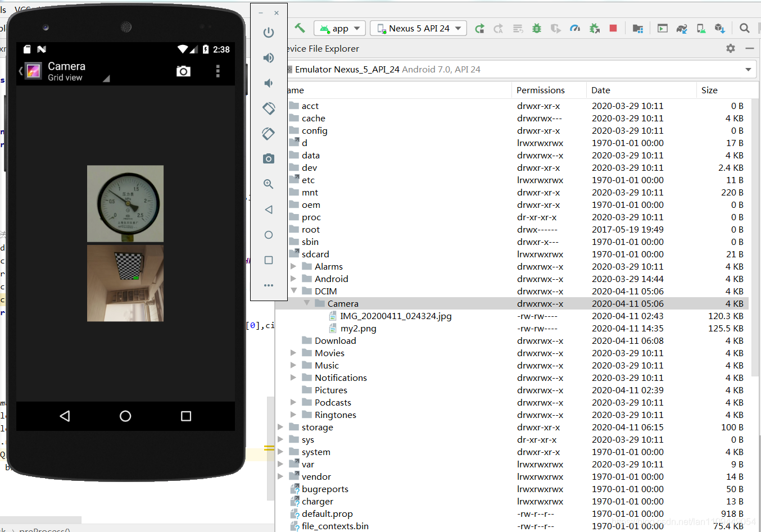Select the vendor entry
Image resolution: width=761 pixels, height=532 pixels.
316,476
